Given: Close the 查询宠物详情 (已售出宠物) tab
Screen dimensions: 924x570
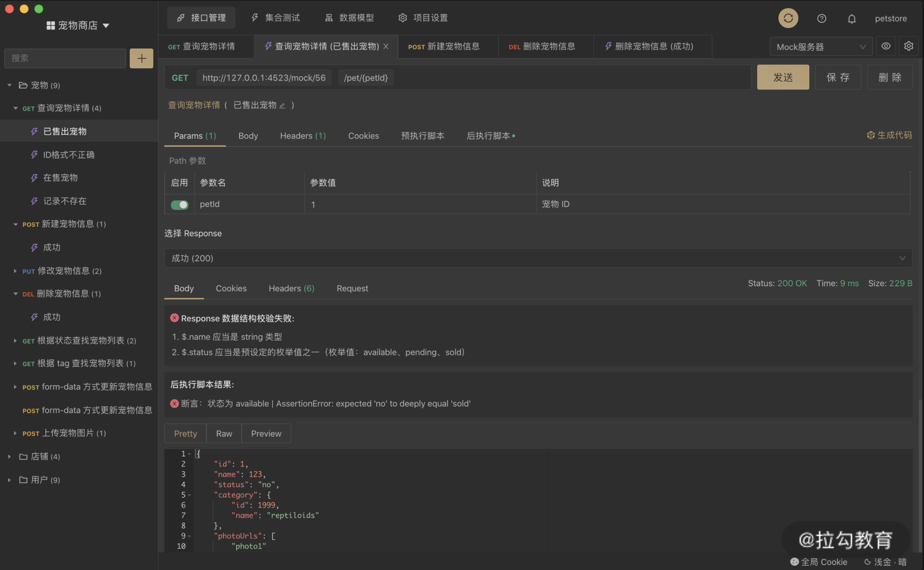Looking at the screenshot, I should pyautogui.click(x=386, y=46).
